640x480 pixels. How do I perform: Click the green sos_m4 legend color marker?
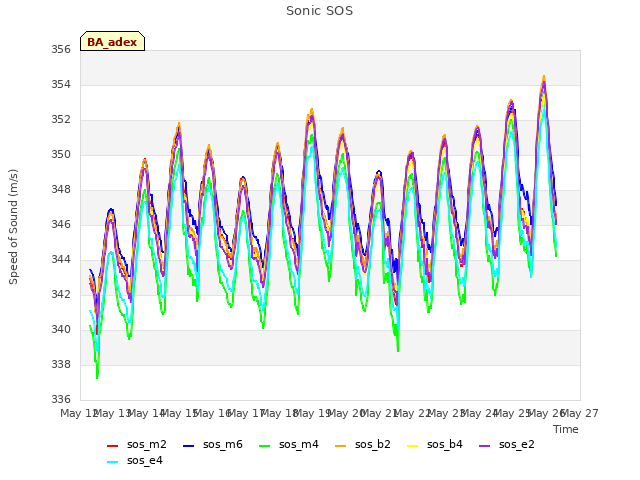click(x=264, y=446)
